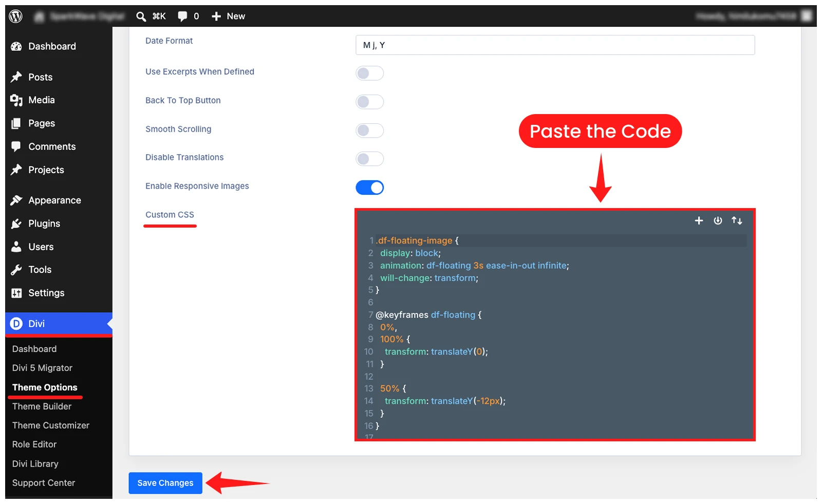Turn on Smooth Scrolling toggle
The width and height of the screenshot is (822, 504).
coord(369,130)
